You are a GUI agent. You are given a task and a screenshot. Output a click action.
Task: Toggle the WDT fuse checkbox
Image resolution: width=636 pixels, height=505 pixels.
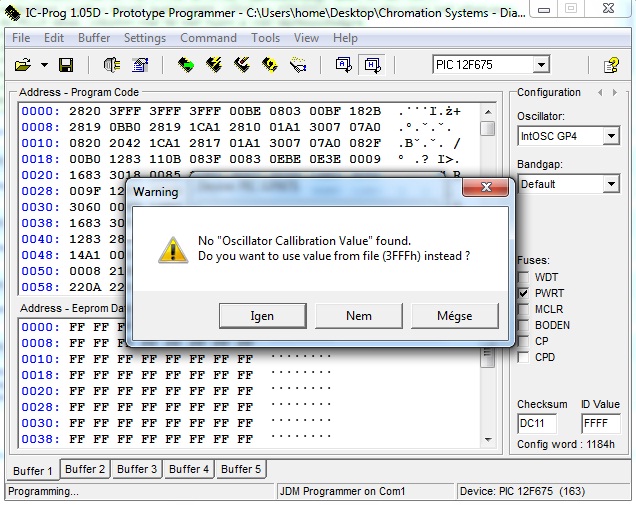click(x=523, y=277)
